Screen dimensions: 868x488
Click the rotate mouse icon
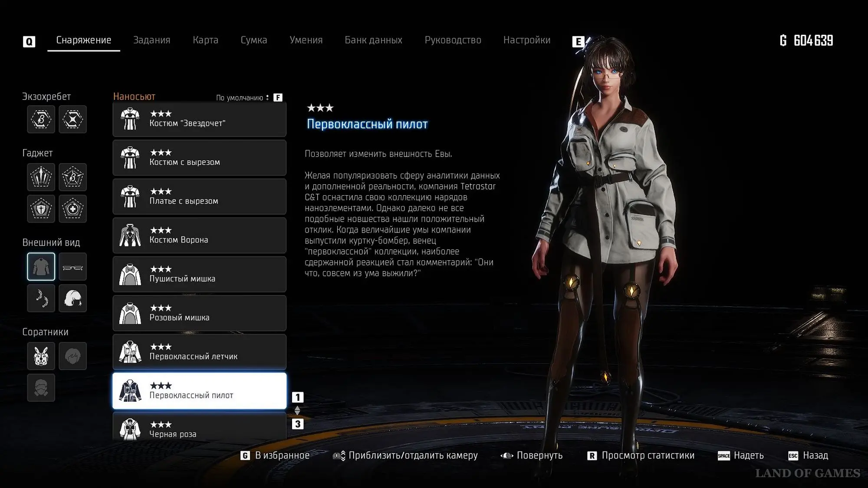pos(506,455)
